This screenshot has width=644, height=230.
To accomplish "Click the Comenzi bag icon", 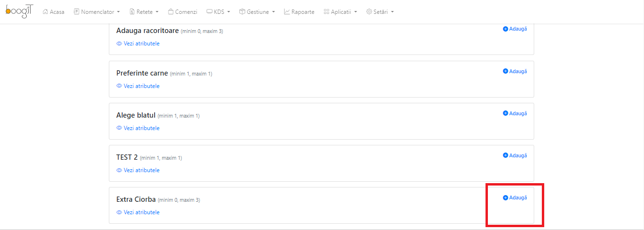I will (x=170, y=11).
